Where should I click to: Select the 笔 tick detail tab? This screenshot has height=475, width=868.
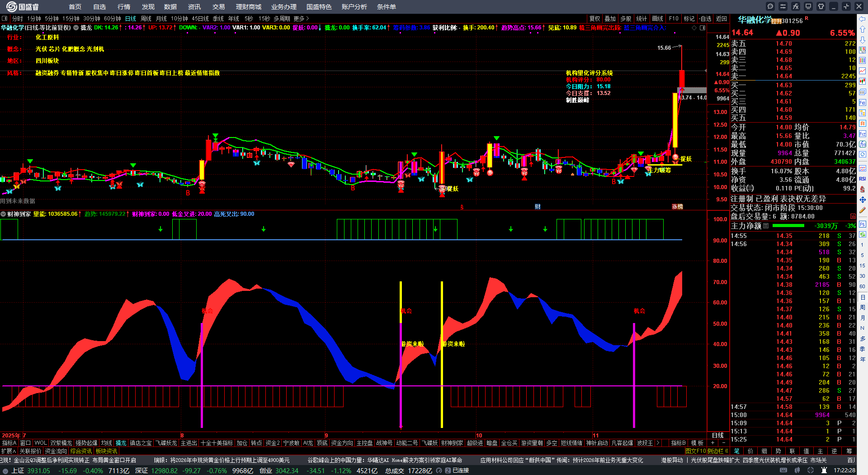click(x=737, y=451)
